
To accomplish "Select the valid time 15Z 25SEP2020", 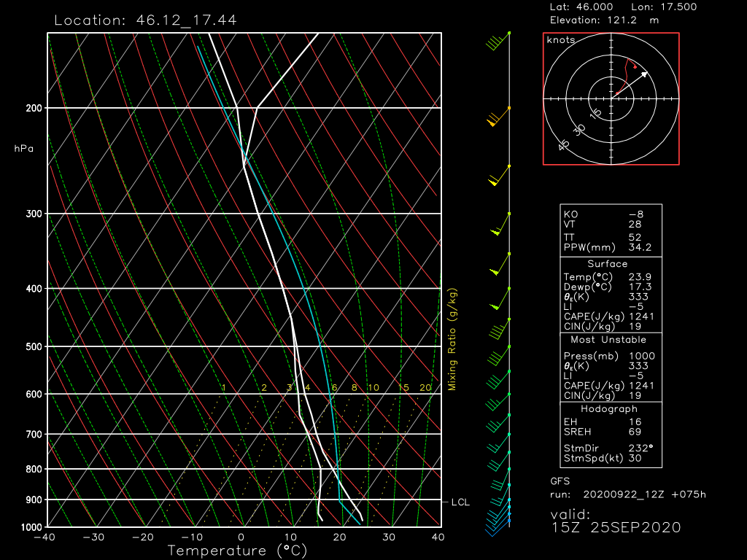I will point(616,527).
